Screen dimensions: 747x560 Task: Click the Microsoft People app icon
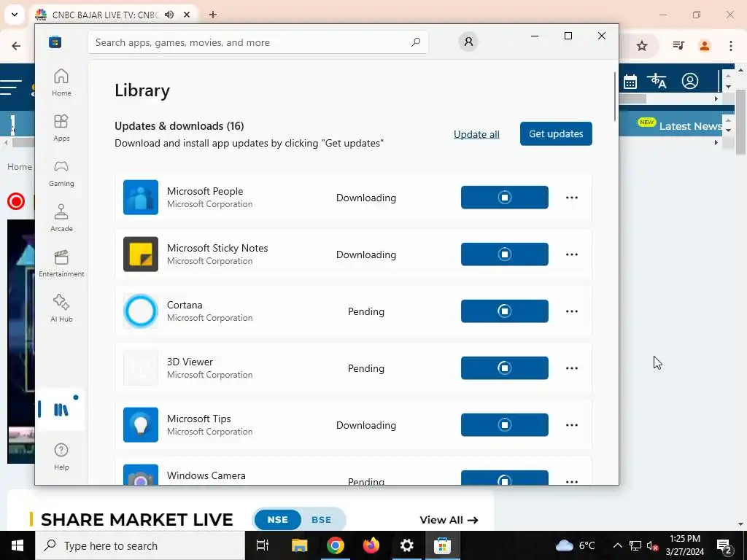pyautogui.click(x=141, y=197)
